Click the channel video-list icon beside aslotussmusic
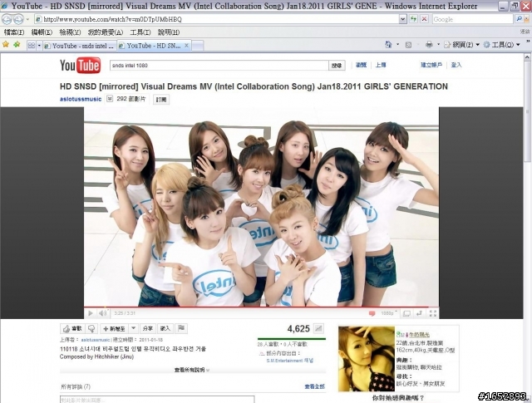The width and height of the screenshot is (532, 403). tap(110, 99)
